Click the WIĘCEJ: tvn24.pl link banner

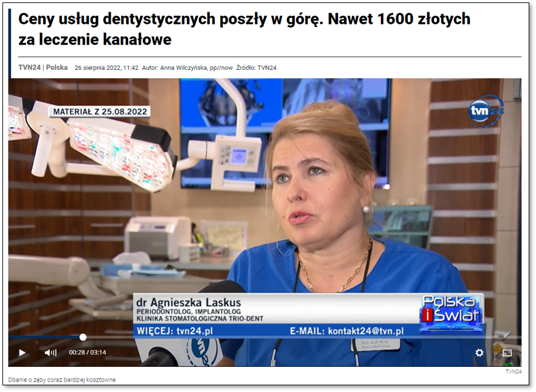pyautogui.click(x=174, y=329)
